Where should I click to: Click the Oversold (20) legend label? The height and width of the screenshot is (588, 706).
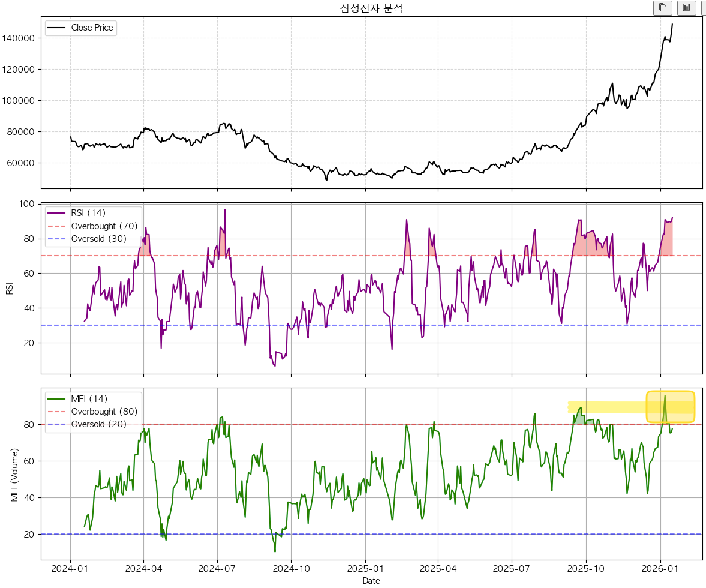click(x=98, y=424)
